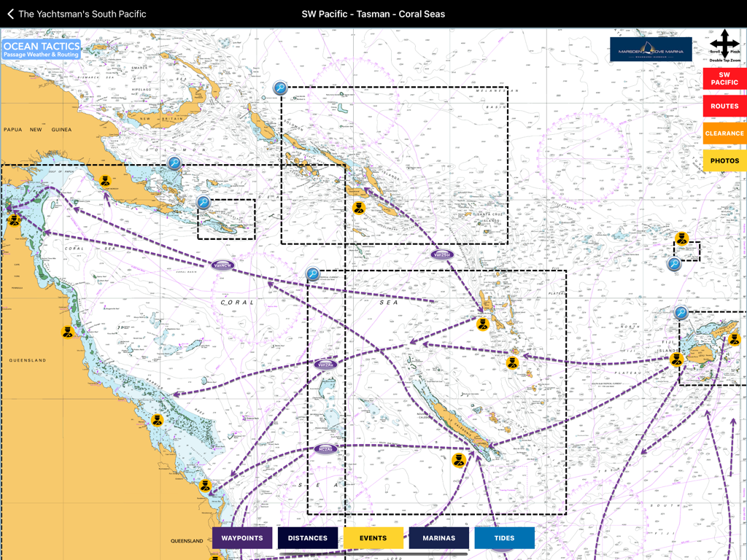The height and width of the screenshot is (560, 747).
Task: Tap customs officer icon in the Solomon Islands
Action: point(359,208)
